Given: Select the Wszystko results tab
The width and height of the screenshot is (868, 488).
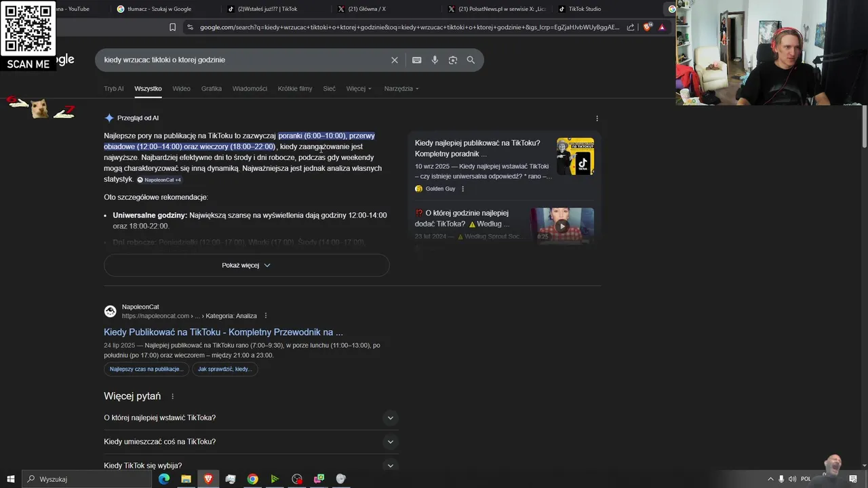Looking at the screenshot, I should tap(148, 89).
